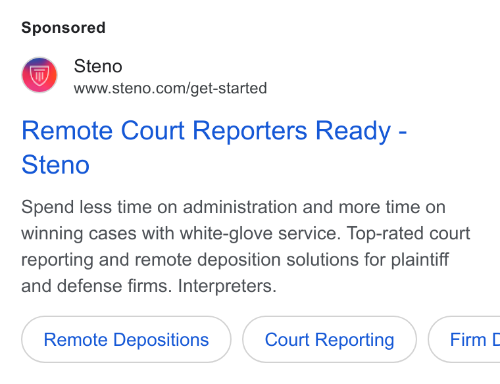Click the word 'Interpreters.' in the ad description

[x=227, y=286]
